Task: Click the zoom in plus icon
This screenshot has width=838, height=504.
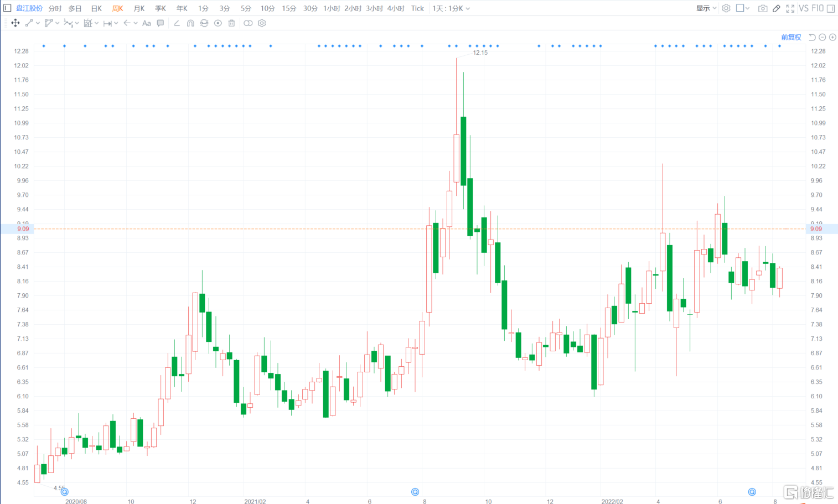Action: (832, 37)
